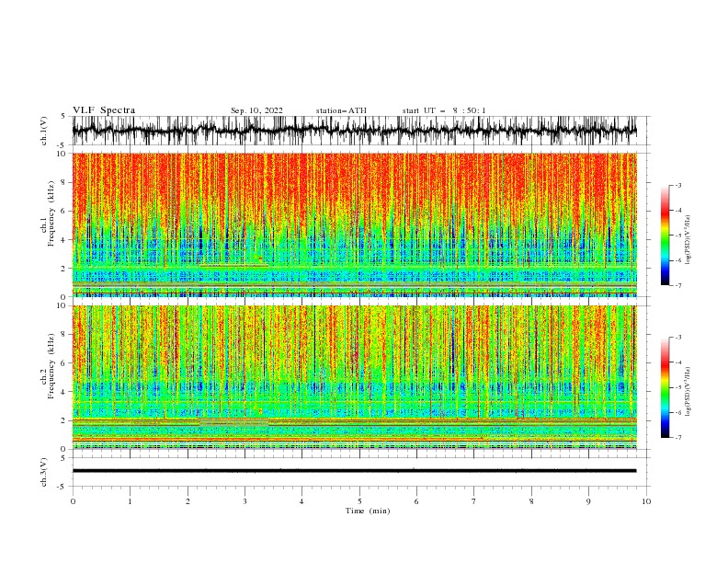Click the "-7" label on ch.2 color bar

pos(678,438)
